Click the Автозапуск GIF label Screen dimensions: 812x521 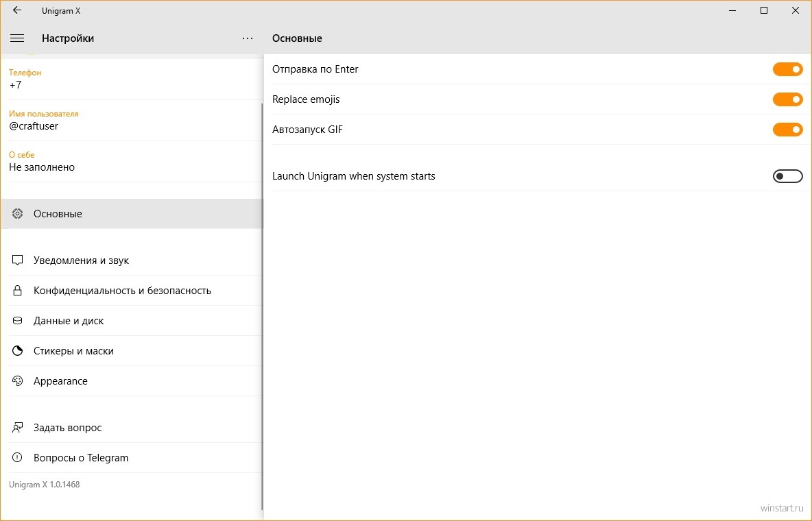point(308,129)
